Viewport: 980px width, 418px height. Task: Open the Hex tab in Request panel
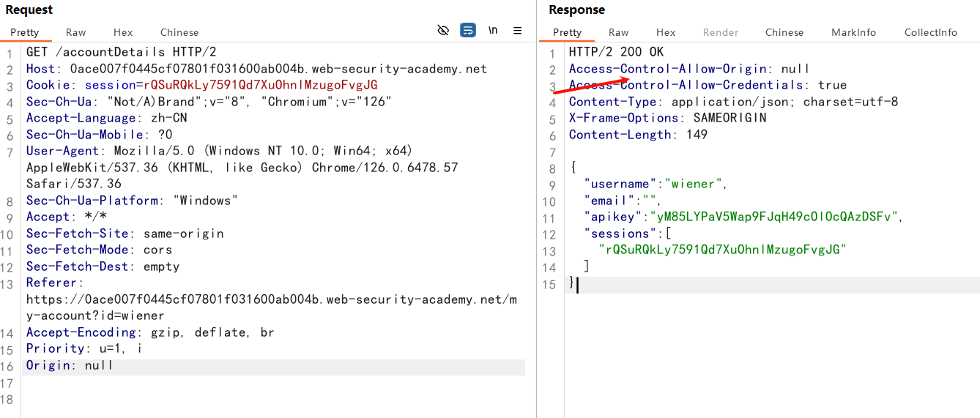[x=123, y=32]
